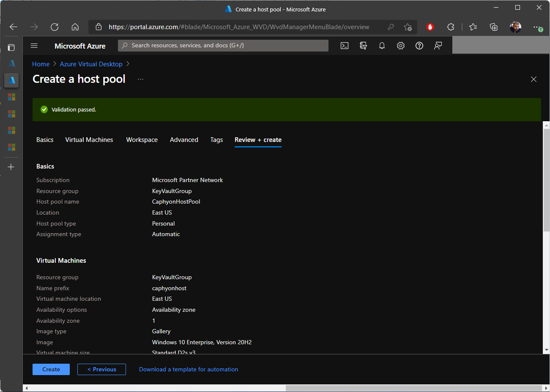View site information via the lock icon
This screenshot has width=550, height=392.
99,27
